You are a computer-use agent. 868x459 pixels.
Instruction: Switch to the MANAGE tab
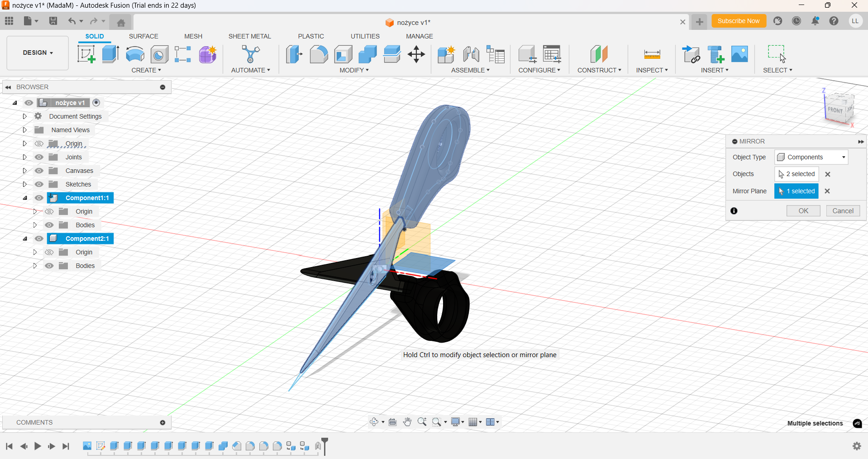pyautogui.click(x=420, y=36)
